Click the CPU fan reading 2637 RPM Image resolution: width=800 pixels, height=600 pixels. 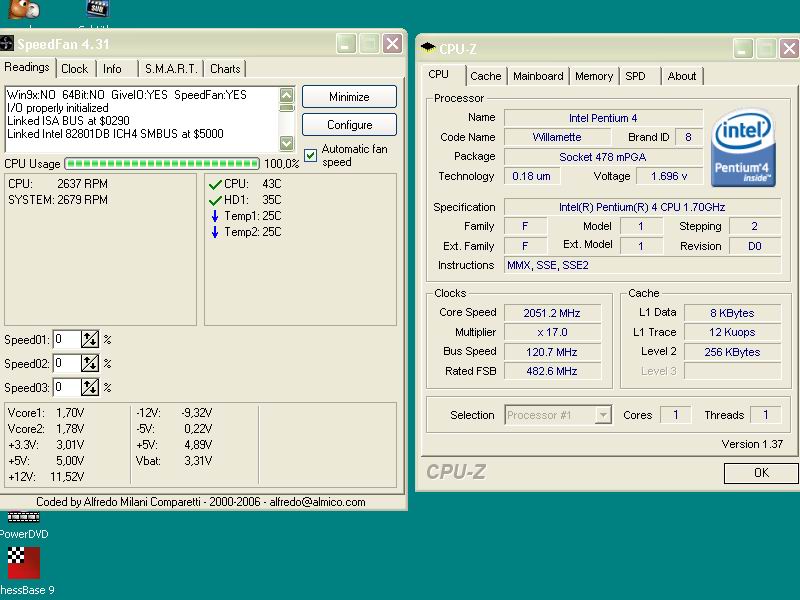[82, 184]
